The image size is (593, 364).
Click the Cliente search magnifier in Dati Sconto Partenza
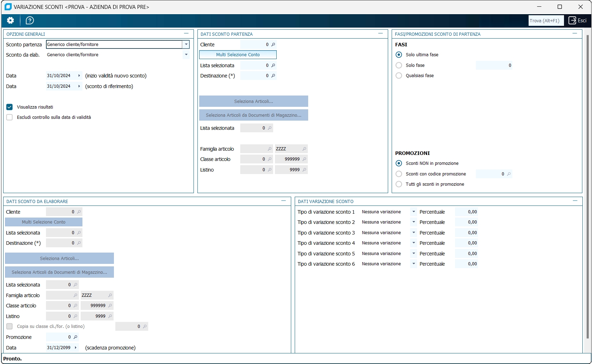click(273, 45)
